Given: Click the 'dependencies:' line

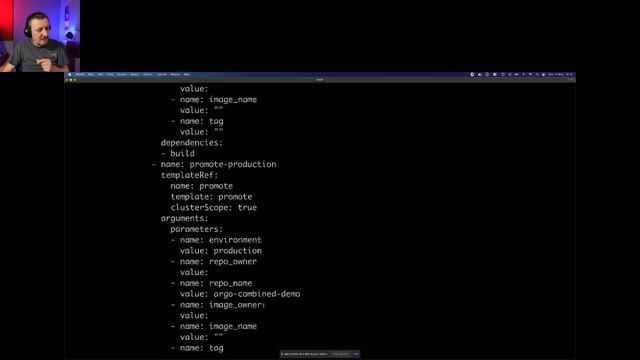Looking at the screenshot, I should [x=192, y=143].
